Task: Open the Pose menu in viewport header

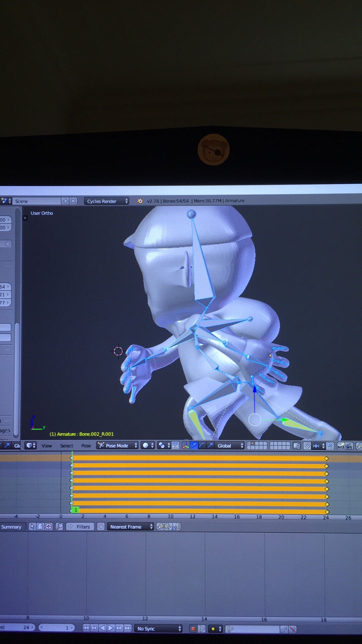Action: coord(86,445)
